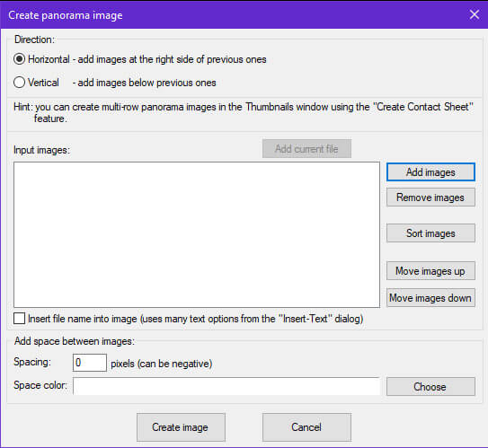Focus the Spacing pixels input field
The image size is (488, 448).
coord(90,363)
